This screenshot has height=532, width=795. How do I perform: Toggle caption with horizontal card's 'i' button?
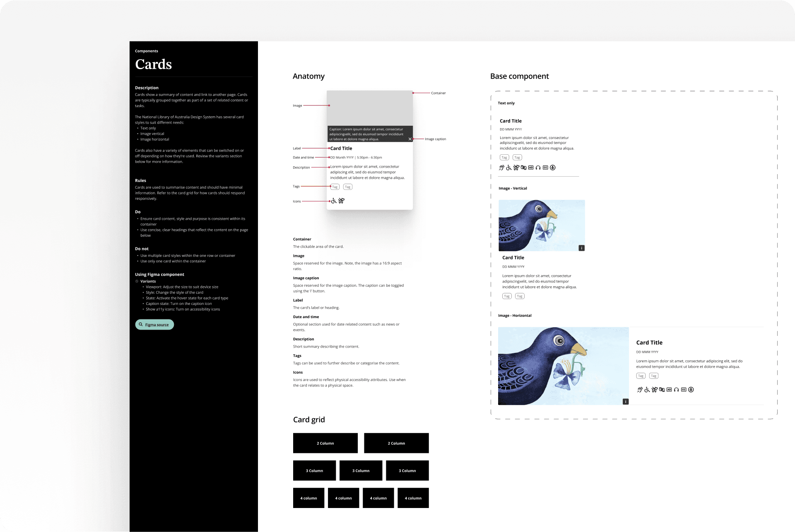click(x=625, y=402)
